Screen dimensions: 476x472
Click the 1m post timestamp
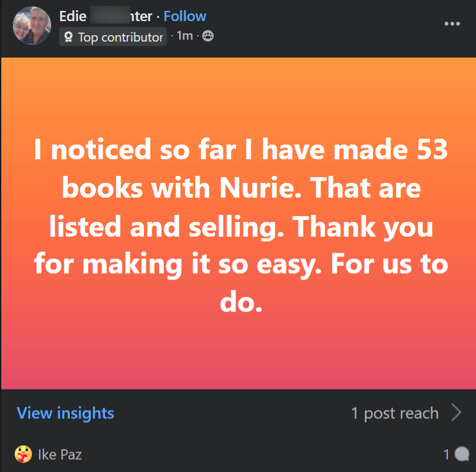(185, 36)
